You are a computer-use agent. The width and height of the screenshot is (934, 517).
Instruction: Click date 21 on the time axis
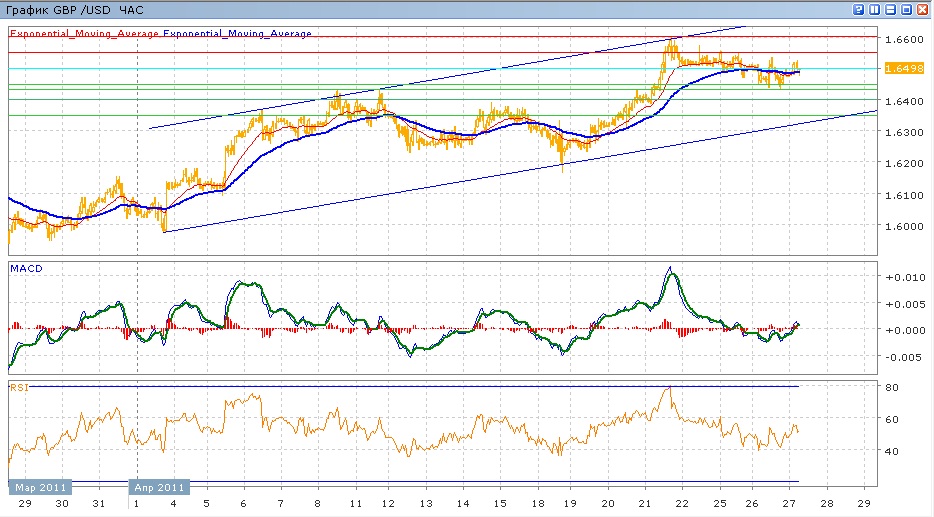pyautogui.click(x=644, y=505)
